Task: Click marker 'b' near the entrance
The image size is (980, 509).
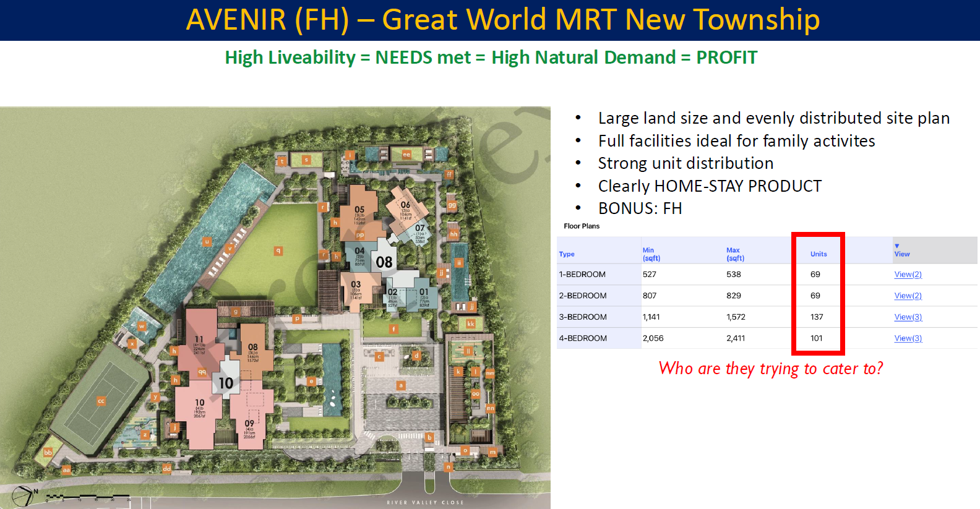Action: pos(429,437)
